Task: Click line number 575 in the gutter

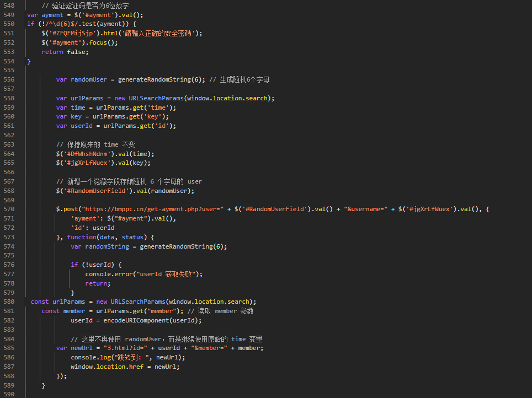Action: coord(9,255)
